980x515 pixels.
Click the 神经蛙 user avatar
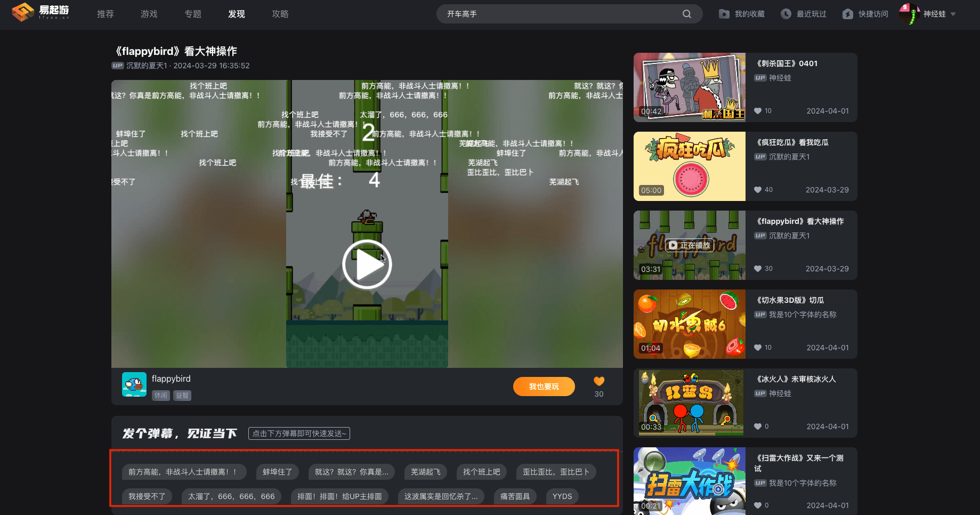pyautogui.click(x=910, y=14)
